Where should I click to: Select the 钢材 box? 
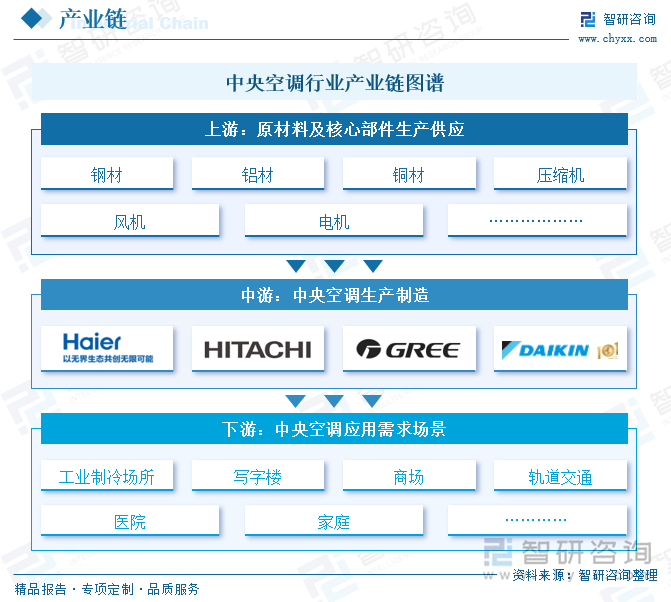(107, 173)
